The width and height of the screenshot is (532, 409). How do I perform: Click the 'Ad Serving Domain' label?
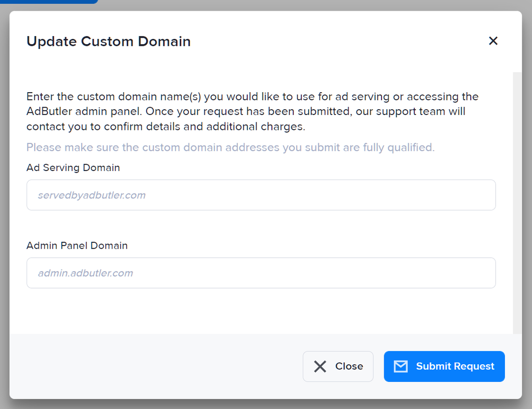coord(73,167)
